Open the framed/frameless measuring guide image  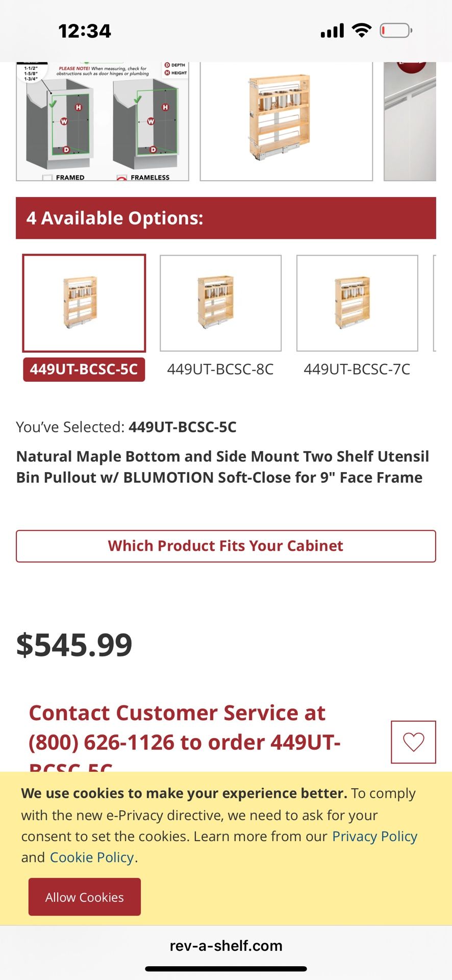(x=103, y=121)
